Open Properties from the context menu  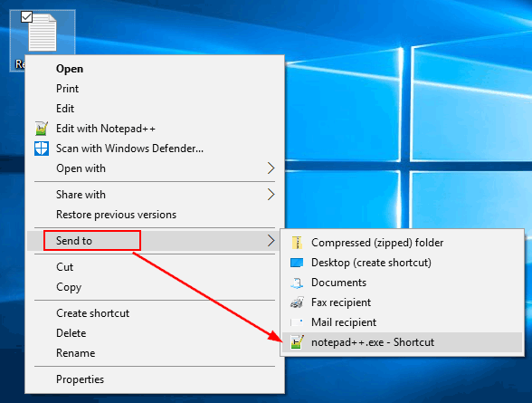click(x=155, y=379)
